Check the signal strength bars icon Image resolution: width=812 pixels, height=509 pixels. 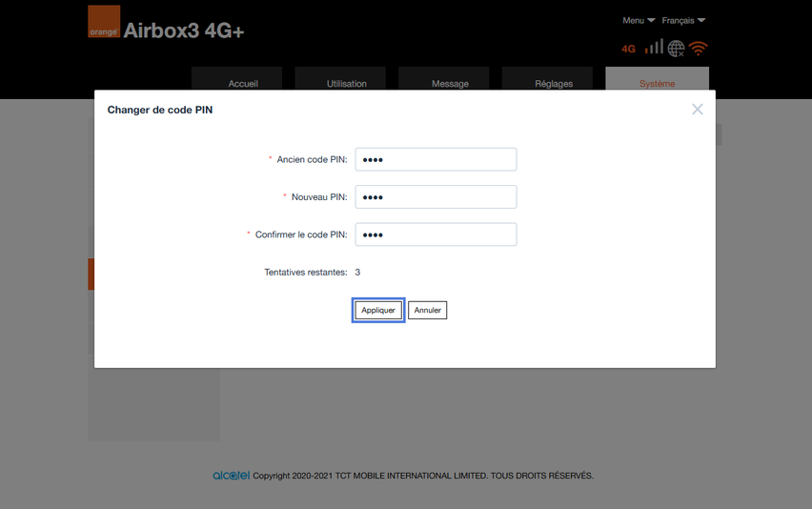[x=654, y=47]
